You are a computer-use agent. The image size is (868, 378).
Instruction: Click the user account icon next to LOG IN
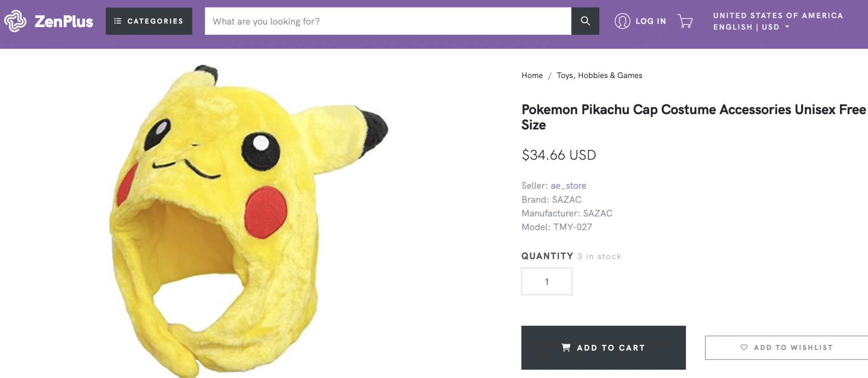(623, 21)
